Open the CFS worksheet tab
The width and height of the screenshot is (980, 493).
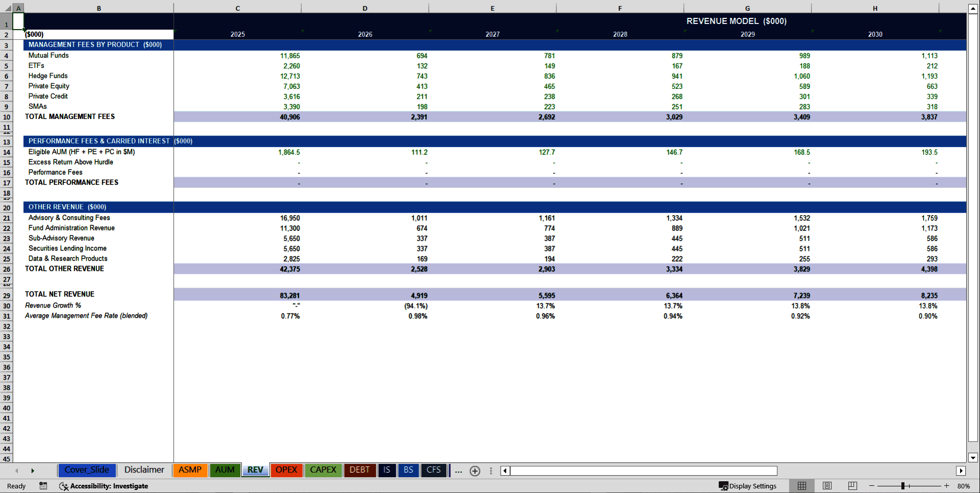(x=433, y=470)
